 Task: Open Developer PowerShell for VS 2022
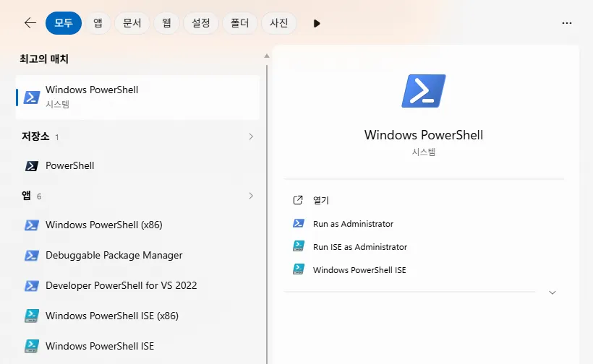[137, 285]
